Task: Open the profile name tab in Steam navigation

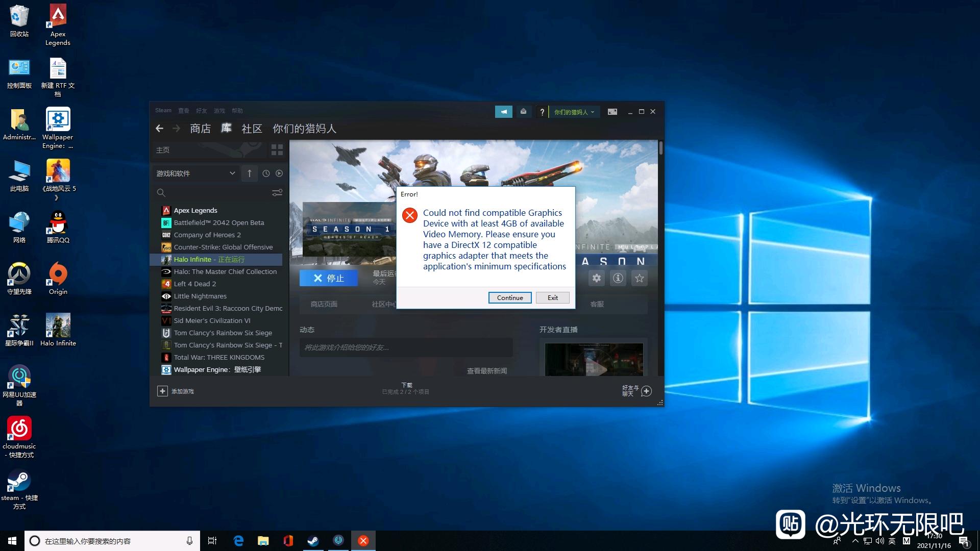Action: pos(304,129)
